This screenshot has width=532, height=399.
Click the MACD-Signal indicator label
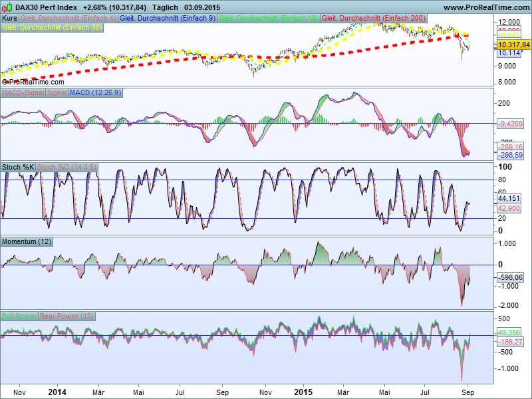(23, 92)
